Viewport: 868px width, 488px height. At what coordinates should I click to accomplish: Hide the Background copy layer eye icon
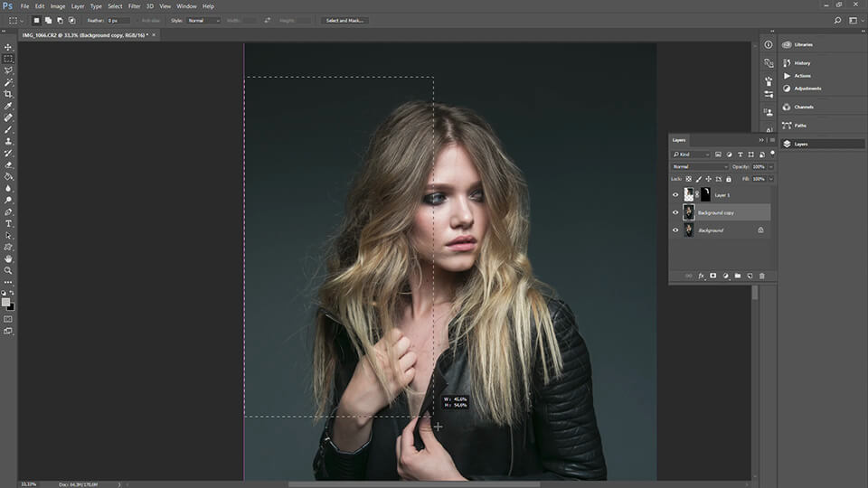(675, 212)
